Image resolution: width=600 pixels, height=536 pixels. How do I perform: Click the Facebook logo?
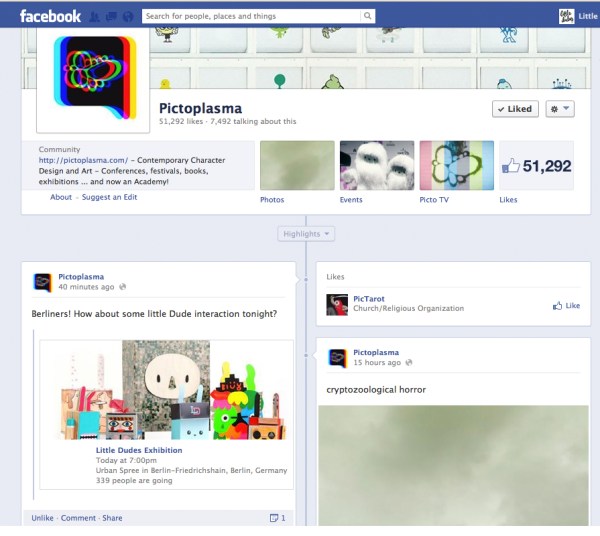click(50, 16)
